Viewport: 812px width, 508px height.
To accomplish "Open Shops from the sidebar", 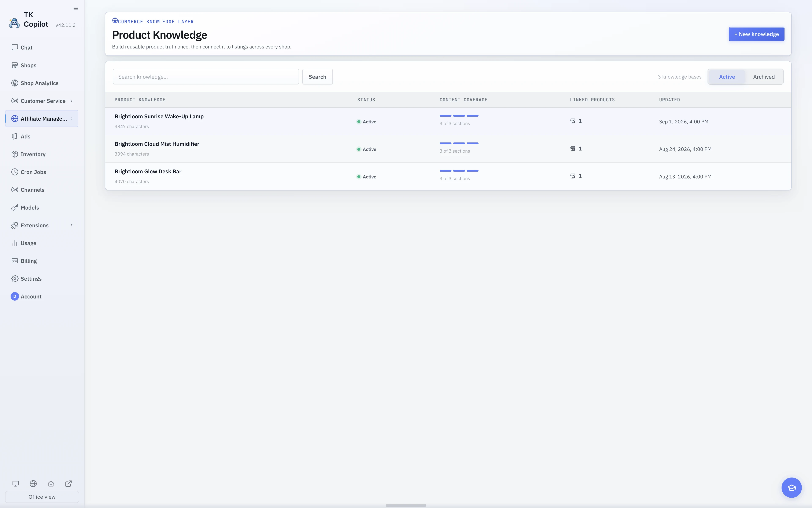I will (42, 65).
